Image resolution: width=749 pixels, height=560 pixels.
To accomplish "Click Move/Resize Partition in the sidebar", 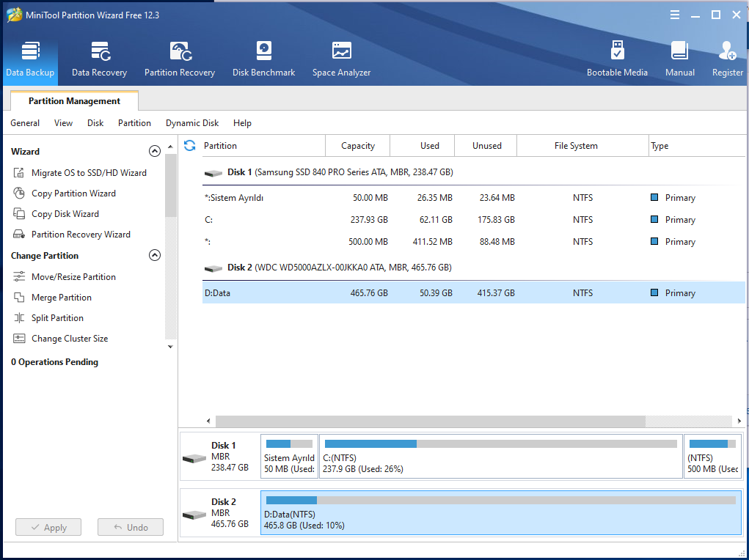I will 73,277.
